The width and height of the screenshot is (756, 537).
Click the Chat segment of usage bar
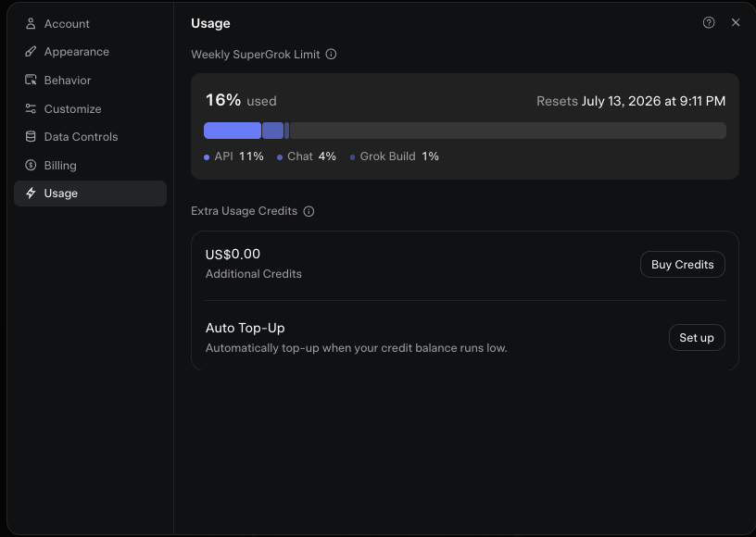pyautogui.click(x=273, y=131)
